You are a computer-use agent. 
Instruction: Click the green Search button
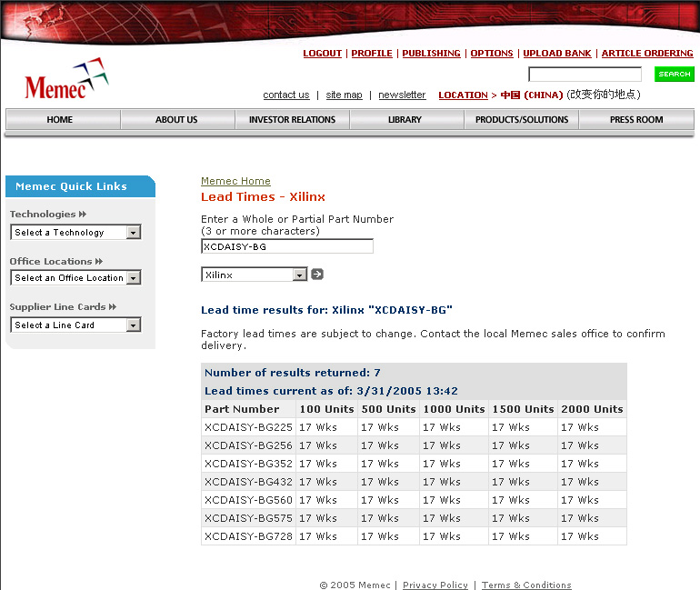point(674,75)
